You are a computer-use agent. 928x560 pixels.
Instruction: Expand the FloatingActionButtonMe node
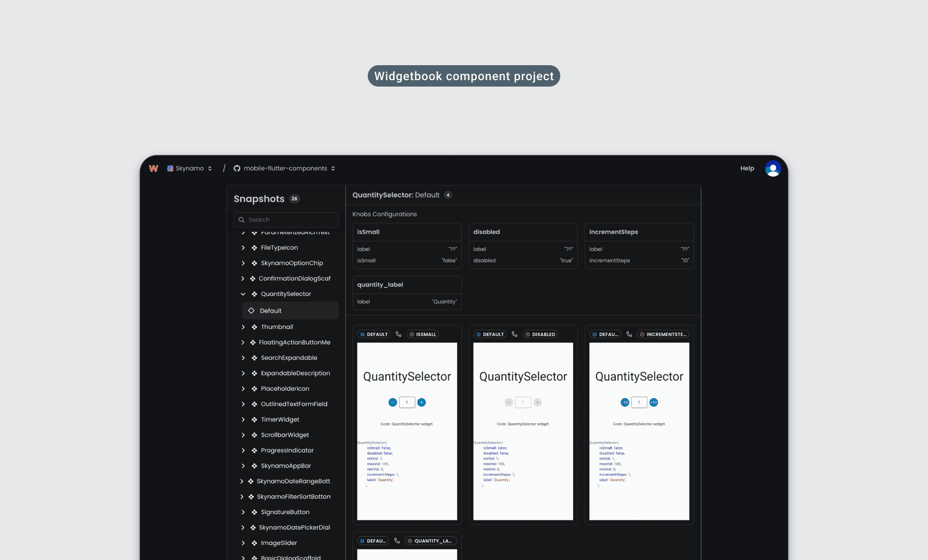243,343
